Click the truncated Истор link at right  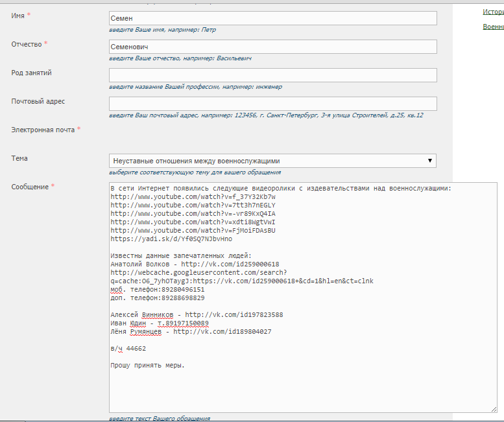tap(493, 12)
